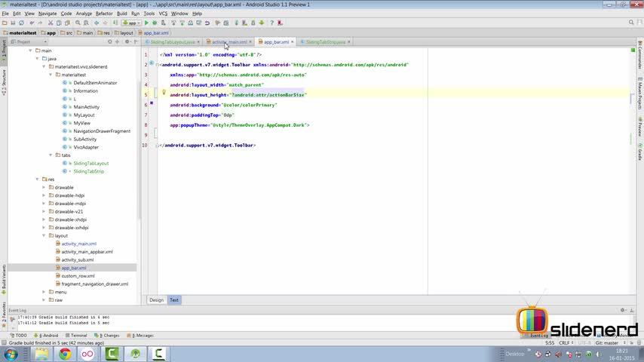Click the navigate Back arrow icon
The image size is (644, 362).
(97, 23)
